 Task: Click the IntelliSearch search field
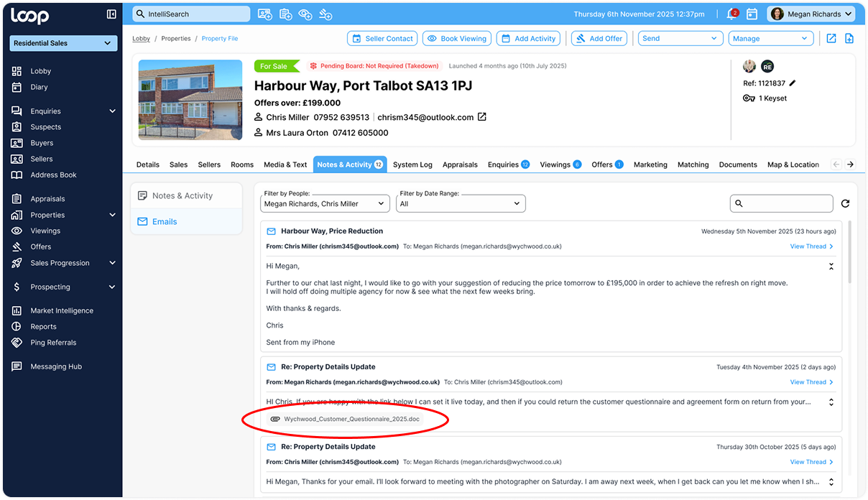(191, 14)
